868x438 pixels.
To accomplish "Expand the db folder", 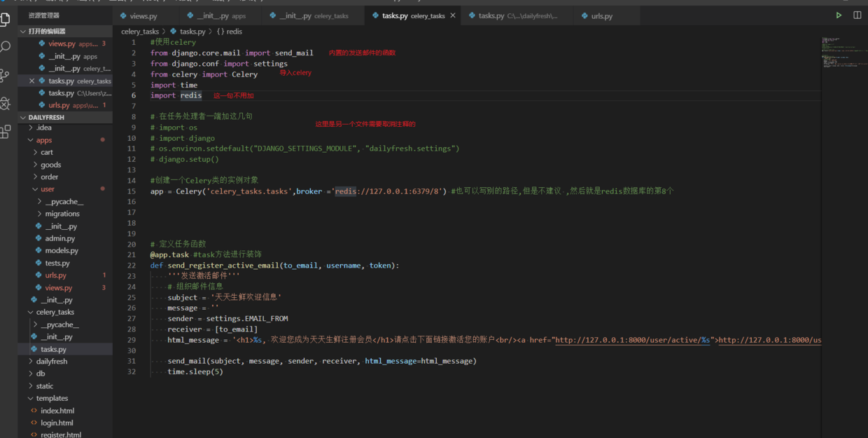I will (x=65, y=374).
